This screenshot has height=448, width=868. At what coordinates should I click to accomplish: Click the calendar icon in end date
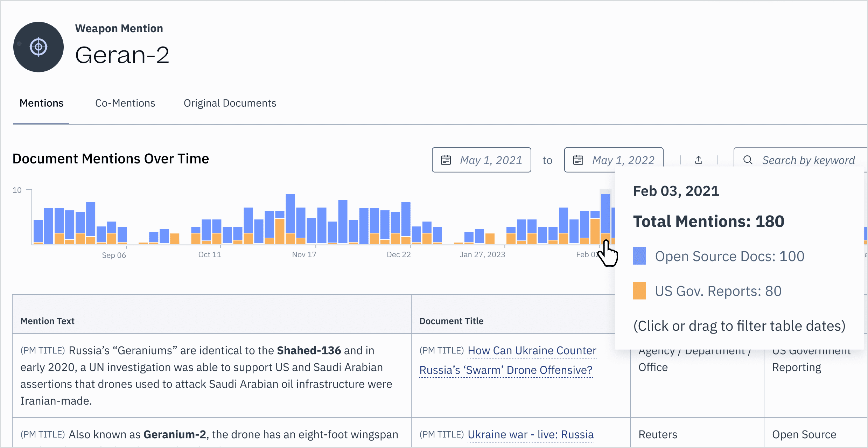pos(578,160)
